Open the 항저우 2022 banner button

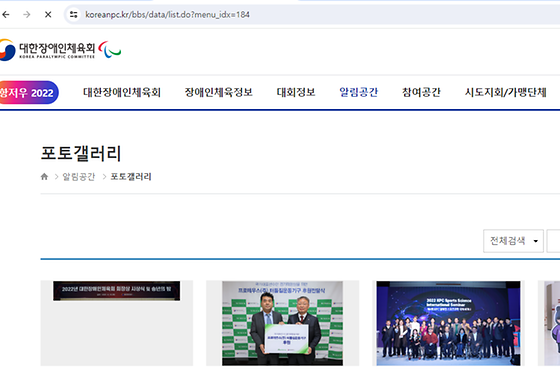click(x=28, y=92)
